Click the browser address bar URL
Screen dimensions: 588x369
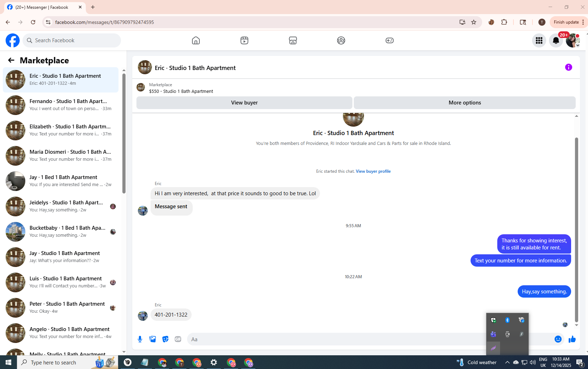[104, 22]
